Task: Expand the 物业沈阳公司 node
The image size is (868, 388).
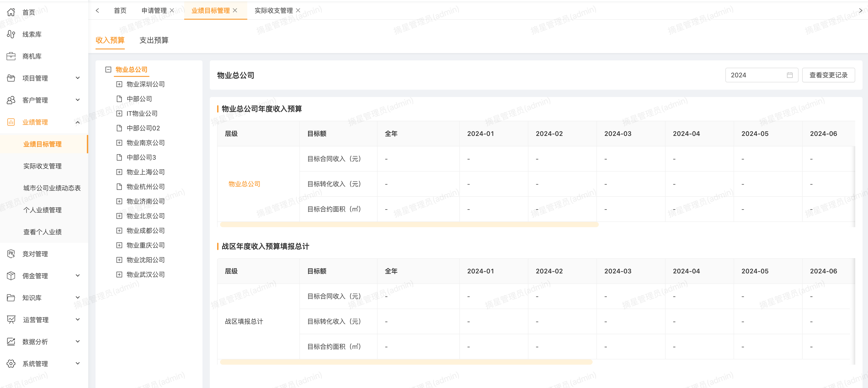Action: pos(119,260)
